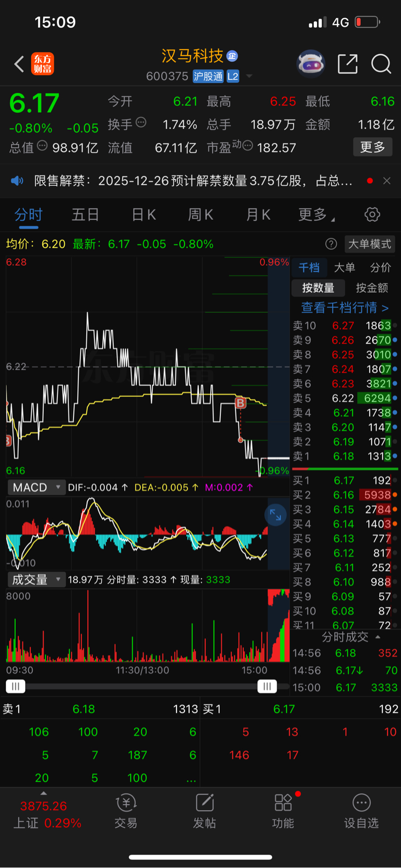Tap the 设自选 add watchlist icon

click(x=361, y=812)
